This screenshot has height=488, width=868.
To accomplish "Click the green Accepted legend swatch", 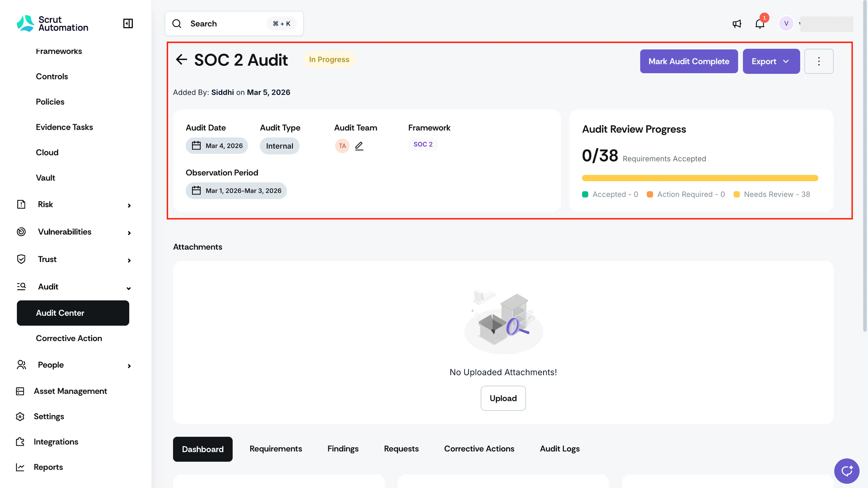I will click(x=585, y=194).
